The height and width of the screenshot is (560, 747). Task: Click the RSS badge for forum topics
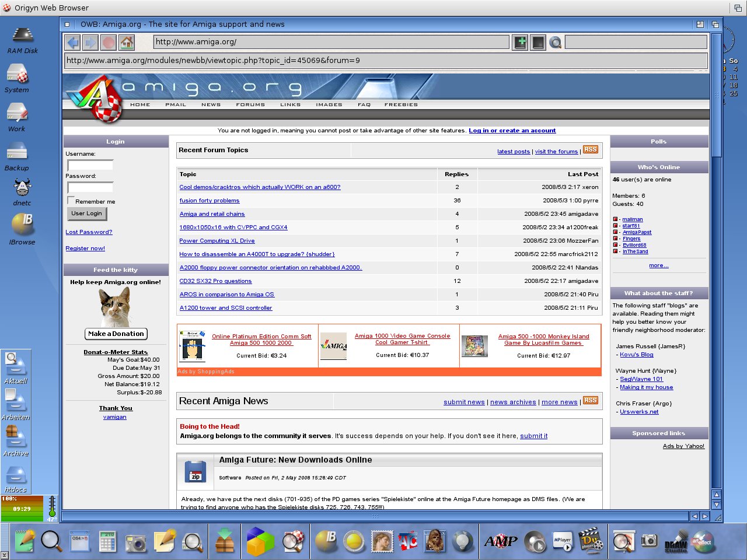pyautogui.click(x=591, y=150)
